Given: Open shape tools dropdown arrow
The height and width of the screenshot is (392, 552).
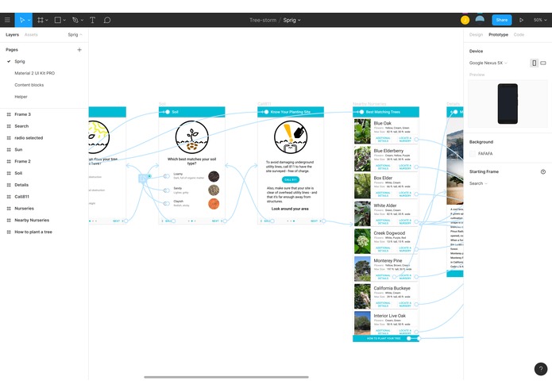Looking at the screenshot, I should [x=64, y=21].
